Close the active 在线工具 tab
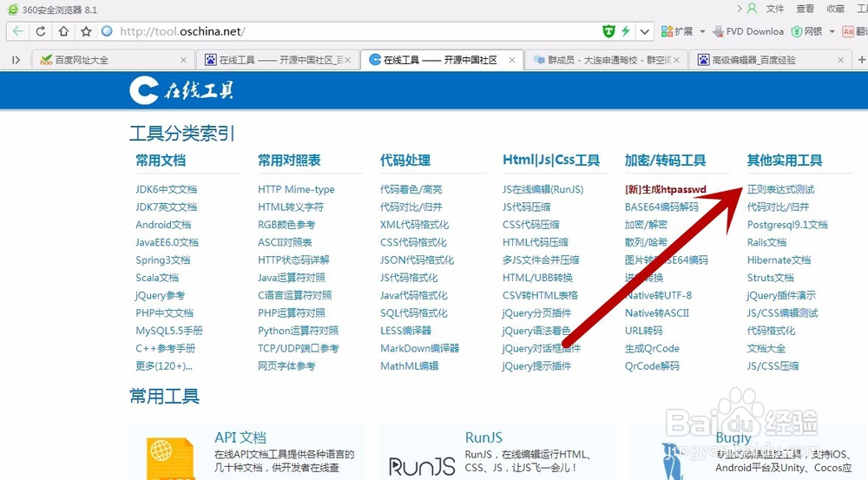The width and height of the screenshot is (868, 480). [x=512, y=60]
